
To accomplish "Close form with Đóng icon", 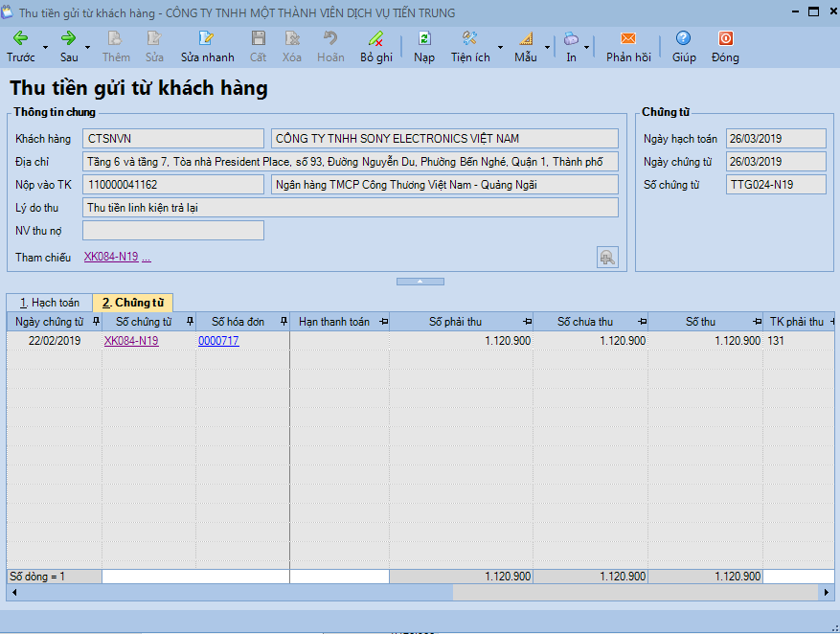I will [x=725, y=46].
